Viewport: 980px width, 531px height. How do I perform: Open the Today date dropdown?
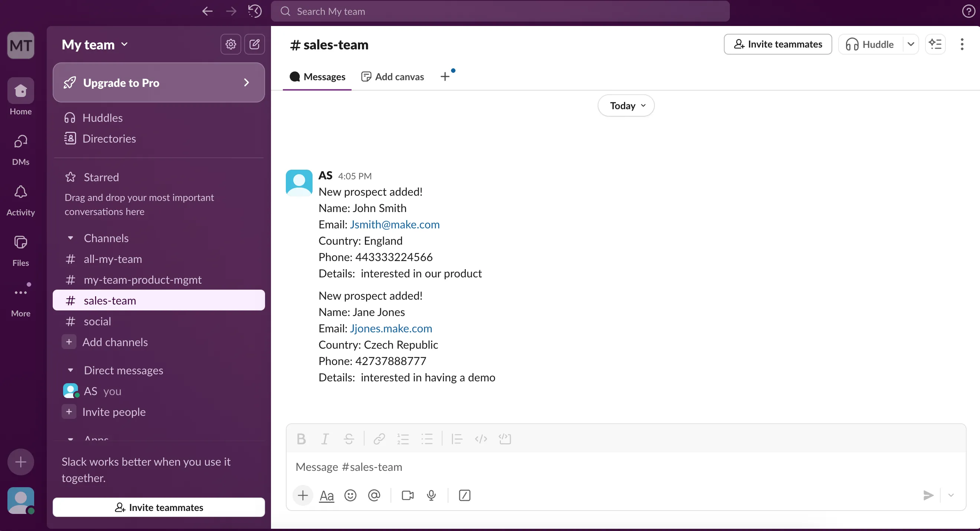point(626,105)
